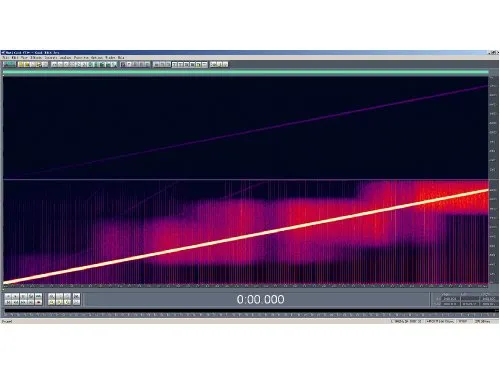Open the Effects menu
The height and width of the screenshot is (375, 500).
click(x=36, y=58)
